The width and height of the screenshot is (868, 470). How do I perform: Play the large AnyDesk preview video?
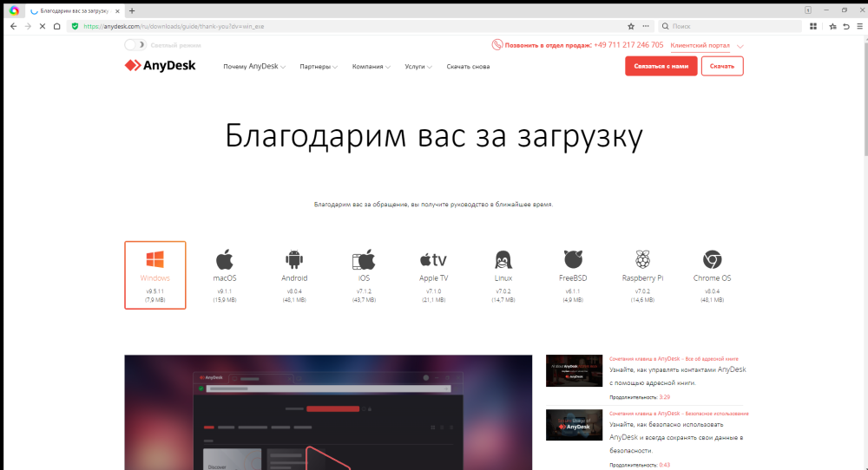pos(328,413)
